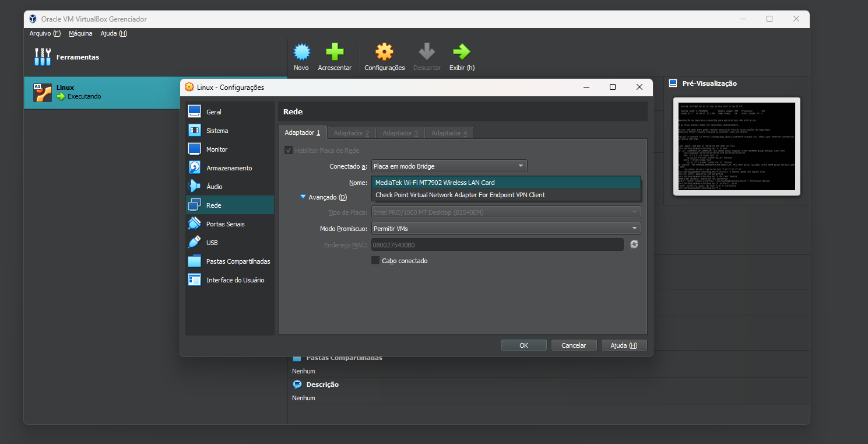Select the Linux VM icon in list

pos(43,93)
